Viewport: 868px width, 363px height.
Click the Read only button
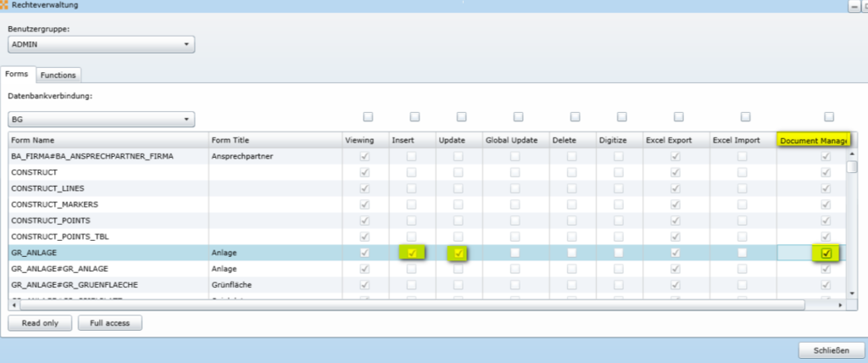coord(40,322)
